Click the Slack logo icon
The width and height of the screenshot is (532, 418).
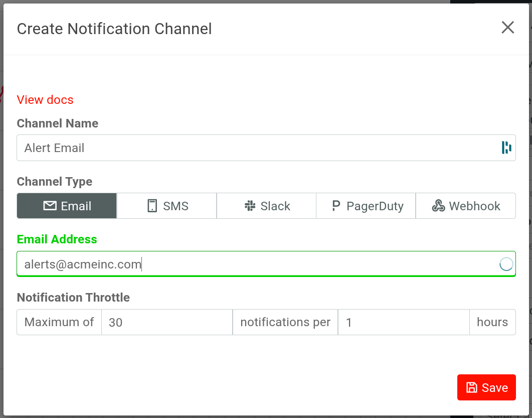point(248,206)
